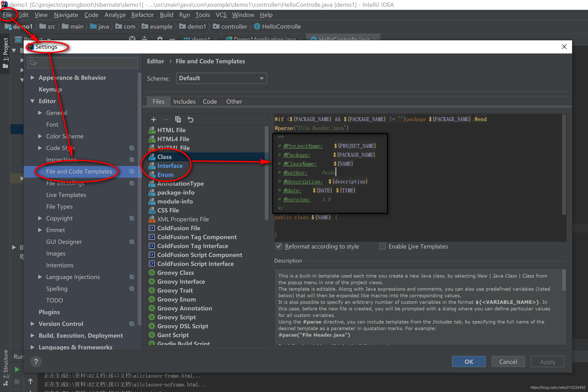This screenshot has height=392, width=588.
Task: Open the Help menu
Action: pyautogui.click(x=266, y=15)
